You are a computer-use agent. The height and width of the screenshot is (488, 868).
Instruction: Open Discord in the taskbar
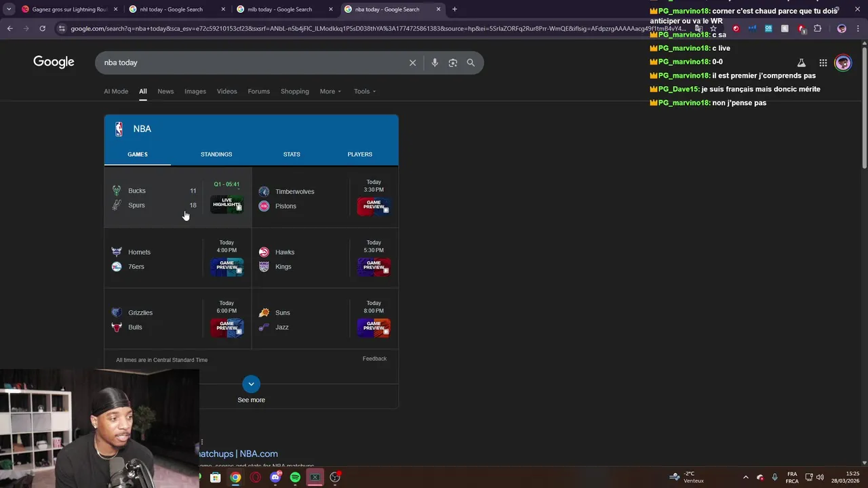275,477
